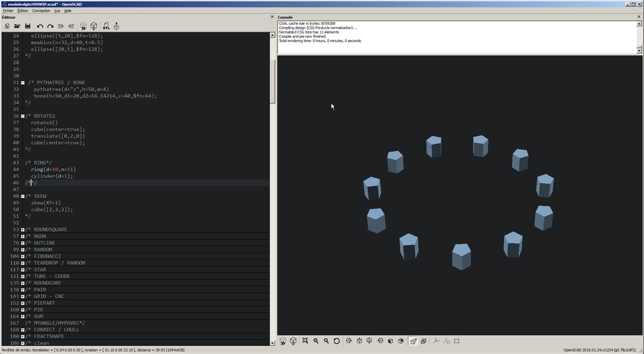This screenshot has width=644, height=354.
Task: Switch to the Back view
Action: [401, 341]
